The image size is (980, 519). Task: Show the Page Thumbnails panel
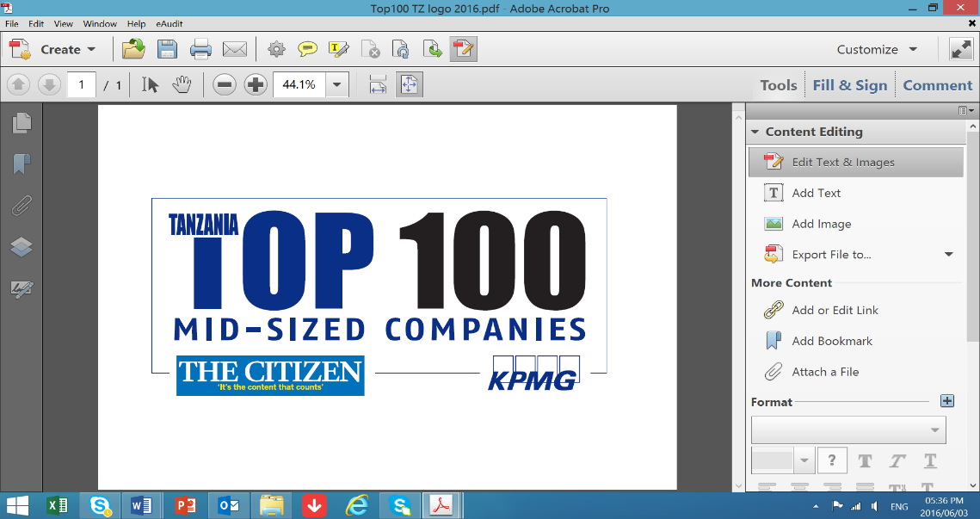click(x=22, y=122)
